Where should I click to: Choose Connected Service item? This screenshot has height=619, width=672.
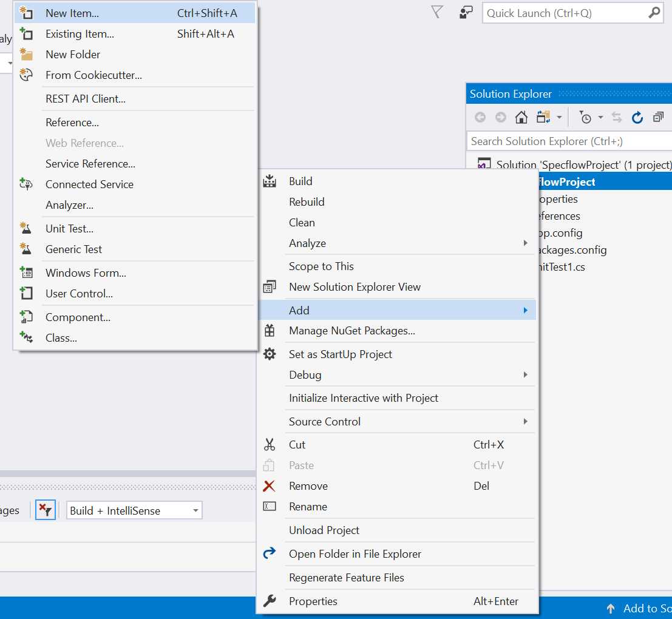click(x=135, y=184)
